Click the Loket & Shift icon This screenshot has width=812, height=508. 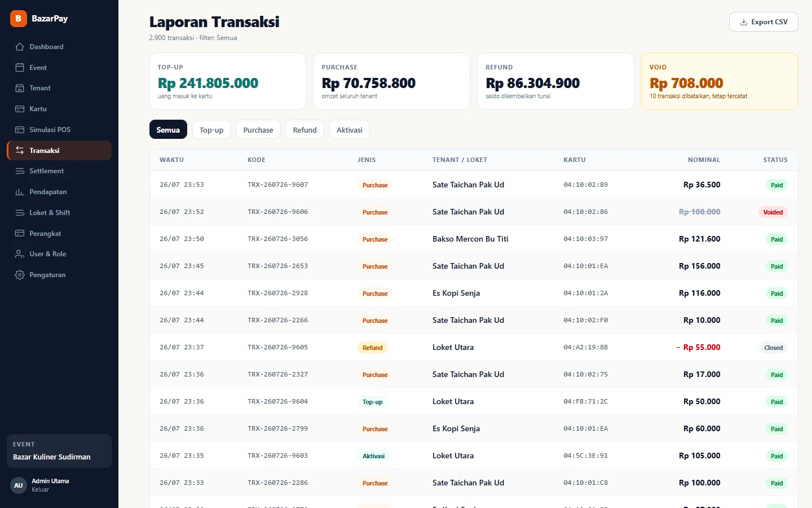click(20, 213)
